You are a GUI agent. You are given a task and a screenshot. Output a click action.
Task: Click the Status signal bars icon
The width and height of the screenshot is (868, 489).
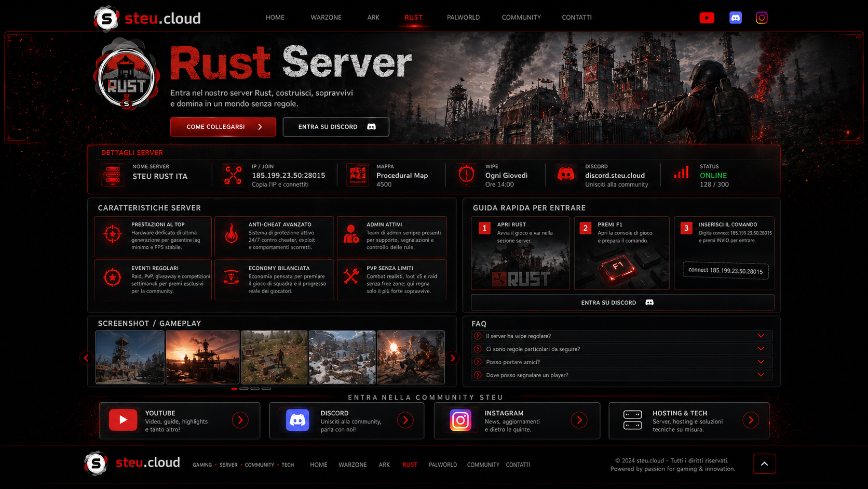pyautogui.click(x=681, y=173)
